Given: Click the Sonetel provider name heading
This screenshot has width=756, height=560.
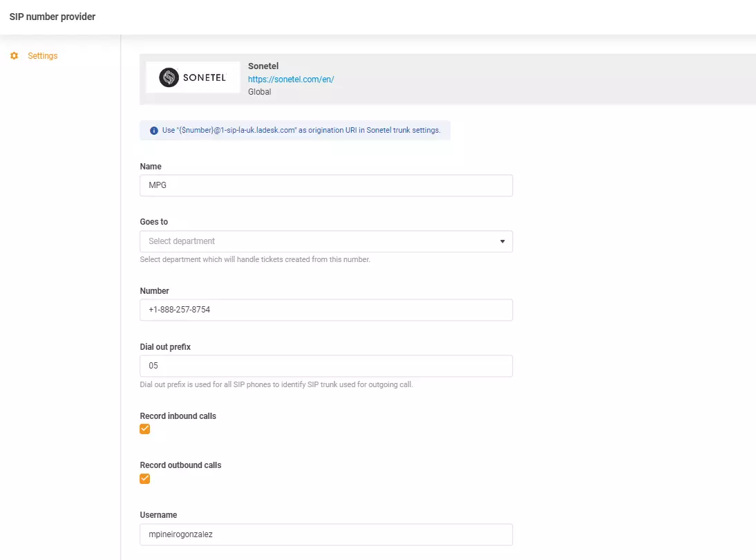Looking at the screenshot, I should (263, 66).
